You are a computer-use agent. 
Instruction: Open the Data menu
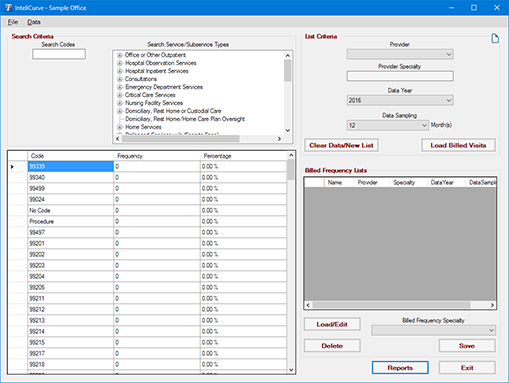click(34, 22)
